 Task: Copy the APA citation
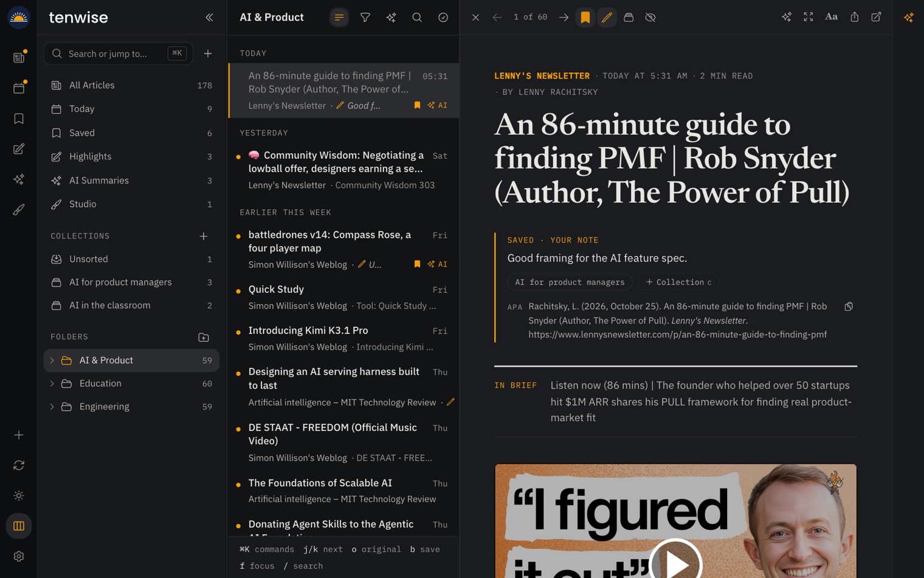pyautogui.click(x=849, y=307)
